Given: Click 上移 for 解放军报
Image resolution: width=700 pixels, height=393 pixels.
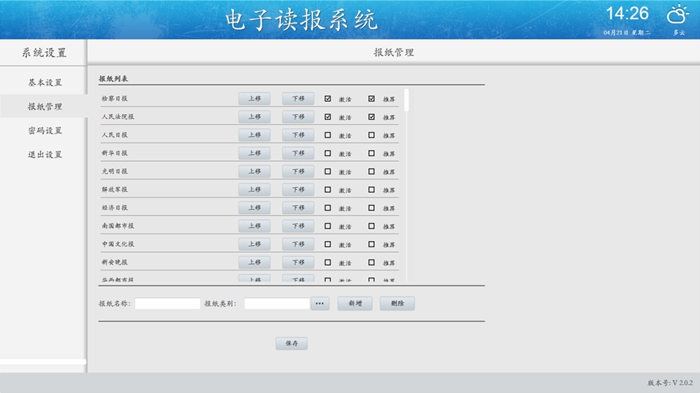Looking at the screenshot, I should click(x=254, y=190).
